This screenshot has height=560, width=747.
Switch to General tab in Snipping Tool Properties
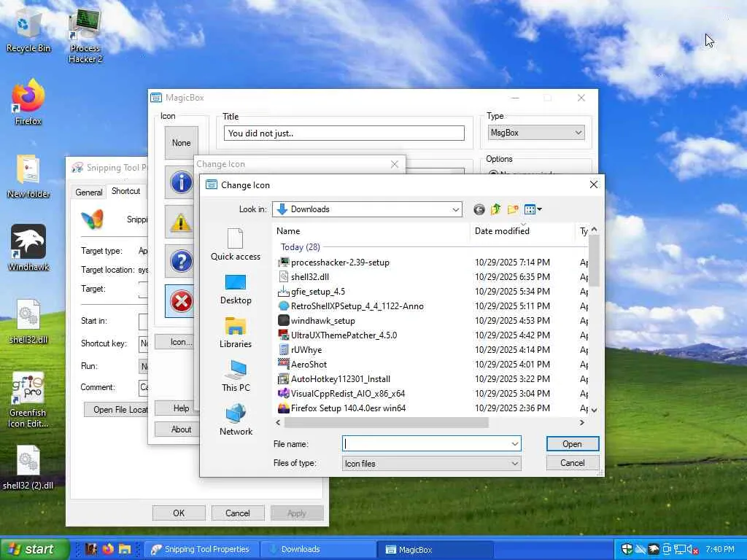(x=88, y=192)
